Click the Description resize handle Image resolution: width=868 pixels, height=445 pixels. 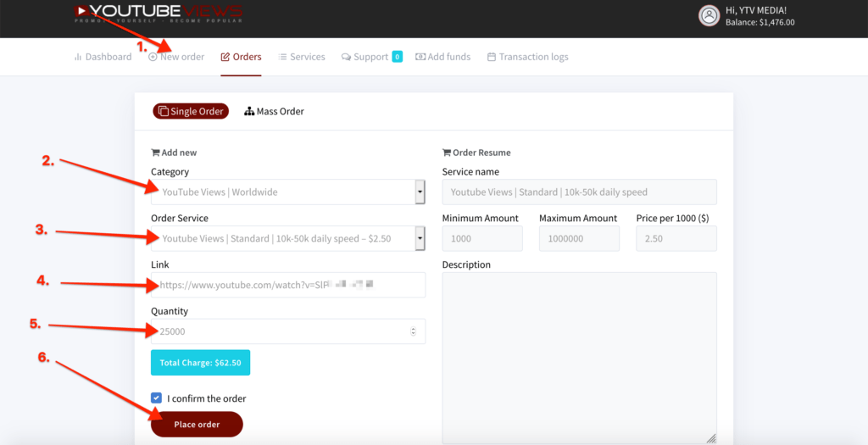tap(711, 438)
